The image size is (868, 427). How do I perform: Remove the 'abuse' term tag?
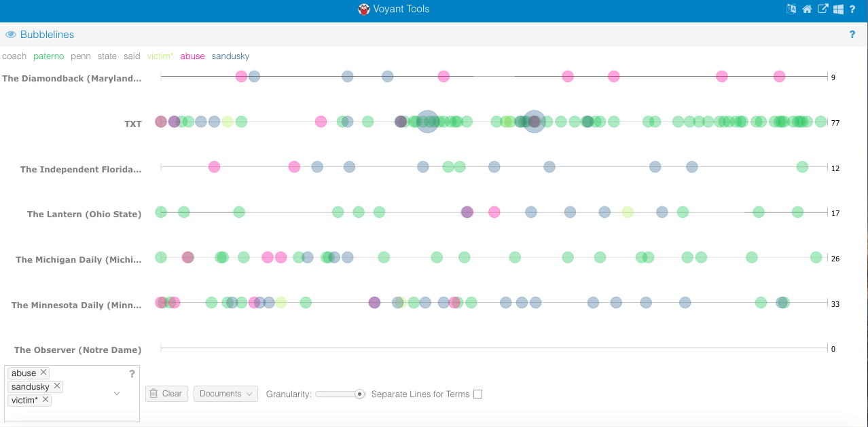coord(43,373)
